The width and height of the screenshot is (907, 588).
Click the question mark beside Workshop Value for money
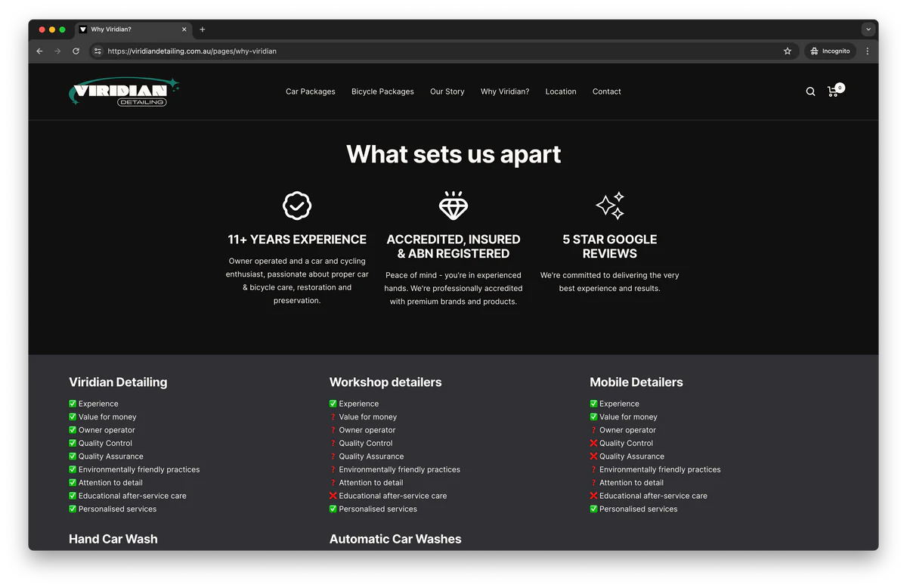333,417
